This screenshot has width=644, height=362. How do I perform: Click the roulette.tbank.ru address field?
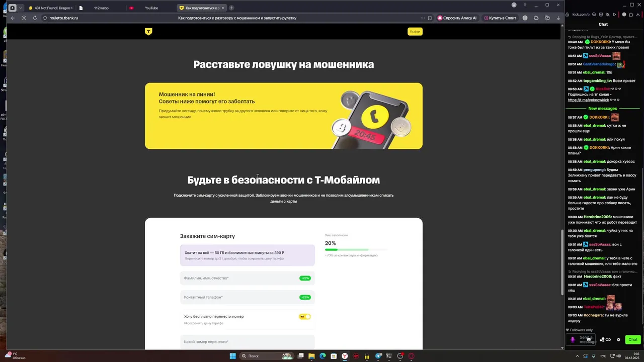coord(64,18)
